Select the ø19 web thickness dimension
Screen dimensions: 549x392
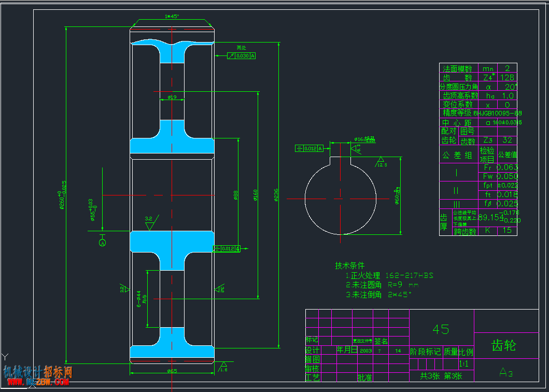[x=172, y=97]
